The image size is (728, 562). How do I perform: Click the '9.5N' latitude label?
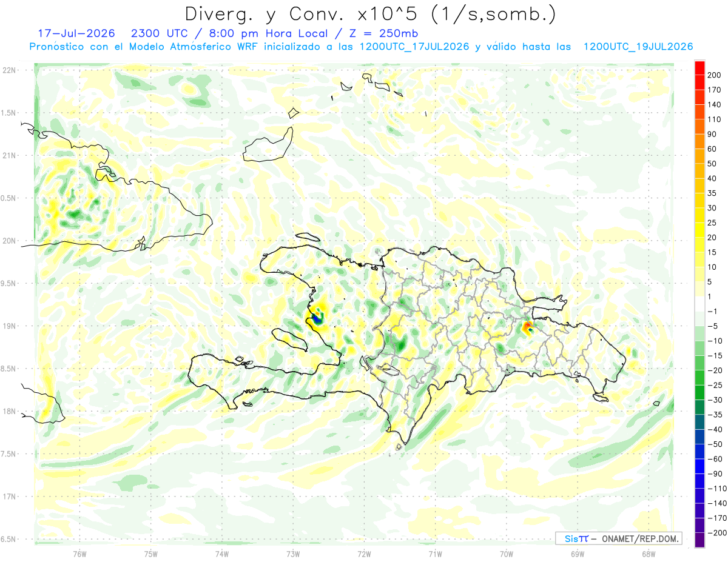pos(9,283)
